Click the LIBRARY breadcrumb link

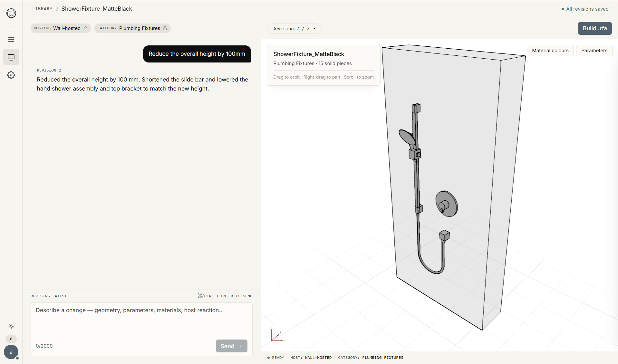(x=42, y=9)
